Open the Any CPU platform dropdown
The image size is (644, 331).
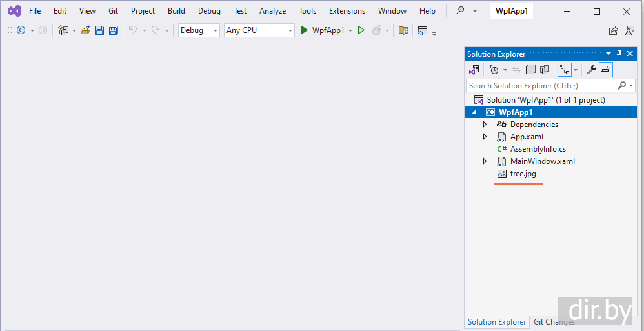coord(259,30)
